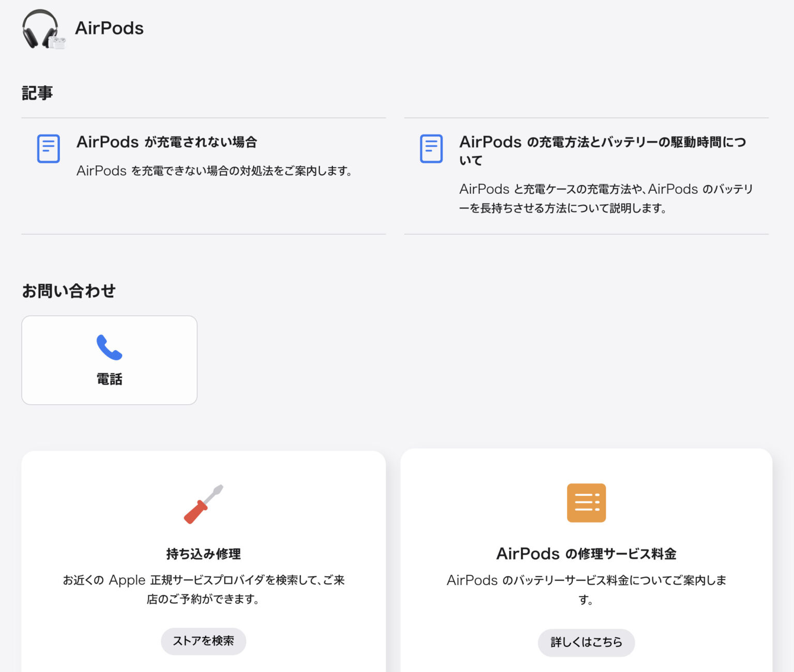
Task: Click the blue article icon beside charging issue article
Action: (48, 148)
